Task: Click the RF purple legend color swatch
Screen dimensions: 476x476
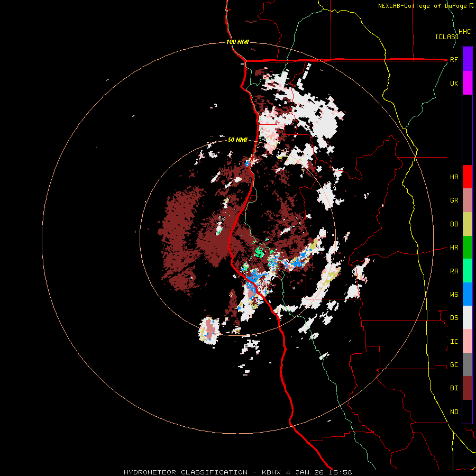Action: tap(467, 59)
